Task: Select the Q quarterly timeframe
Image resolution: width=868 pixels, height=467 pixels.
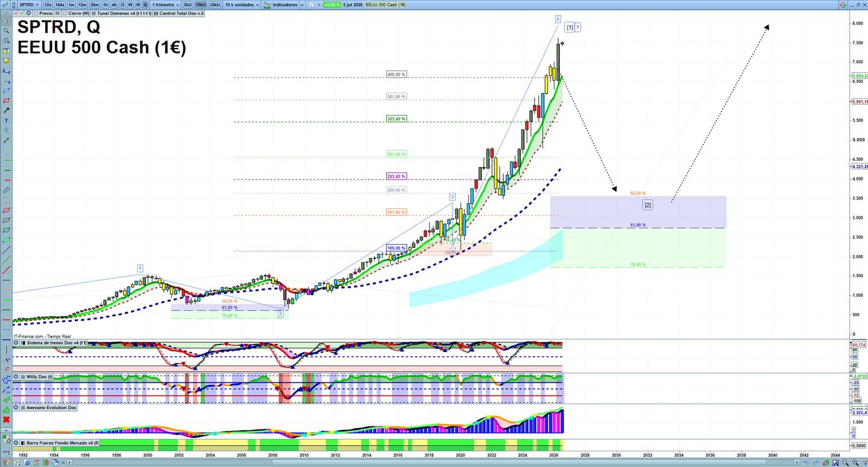Action: point(145,5)
